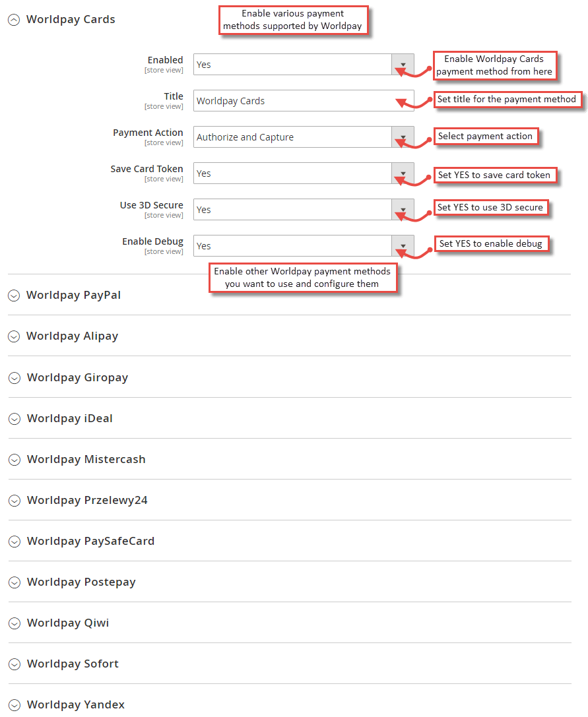Click the Worldpay Yandex section heading
Screen dimensions: 588x717
[76, 704]
